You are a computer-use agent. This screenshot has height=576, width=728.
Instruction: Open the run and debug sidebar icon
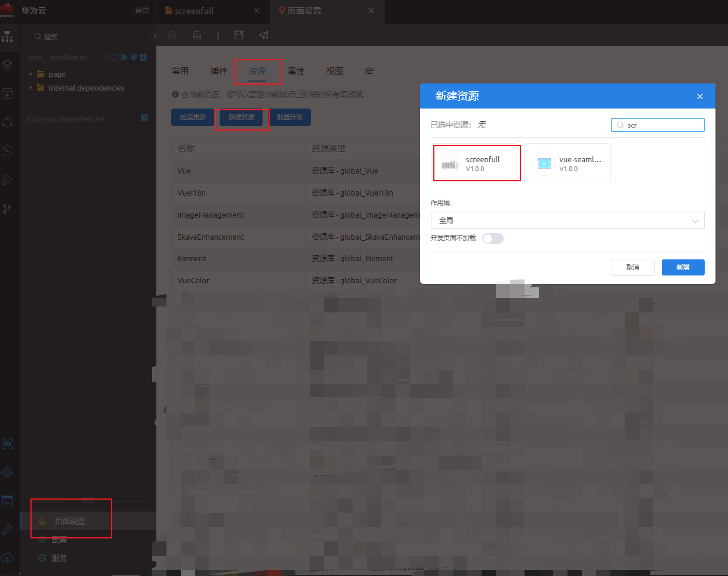coord(7,179)
